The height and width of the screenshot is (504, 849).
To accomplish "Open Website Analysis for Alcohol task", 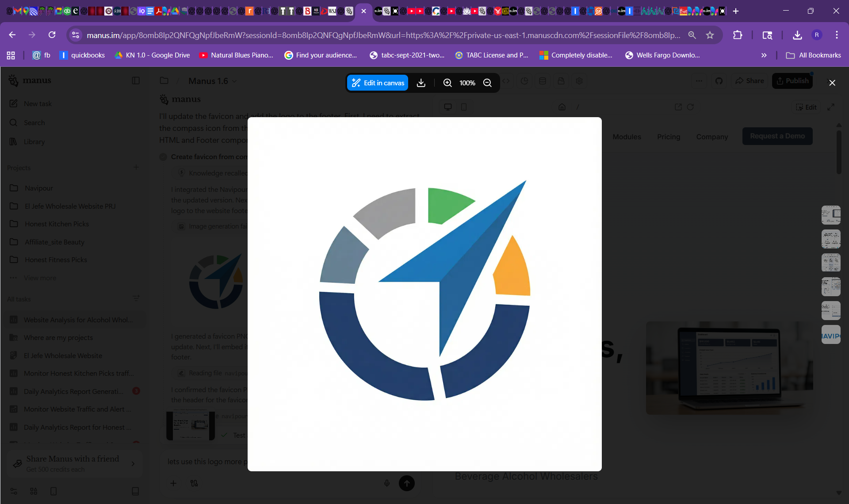I will coord(78,320).
